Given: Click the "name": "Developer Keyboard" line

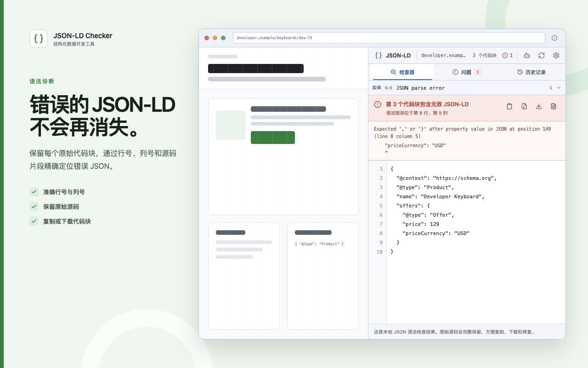Looking at the screenshot, I should (x=441, y=196).
